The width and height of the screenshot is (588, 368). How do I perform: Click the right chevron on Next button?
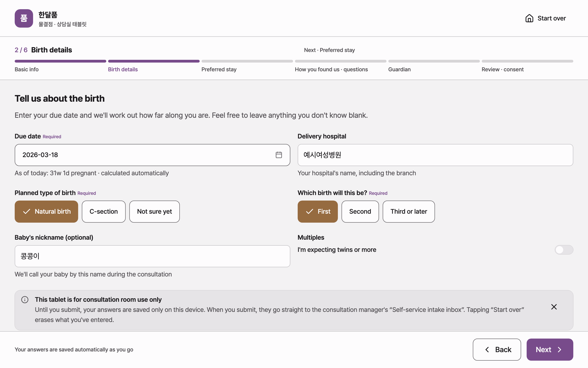click(x=560, y=350)
